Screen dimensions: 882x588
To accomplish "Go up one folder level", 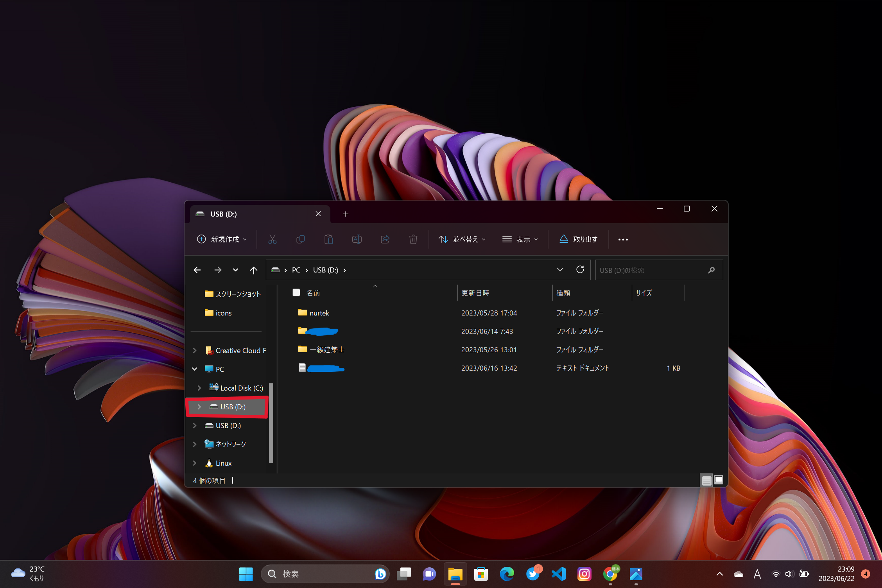I will click(254, 270).
